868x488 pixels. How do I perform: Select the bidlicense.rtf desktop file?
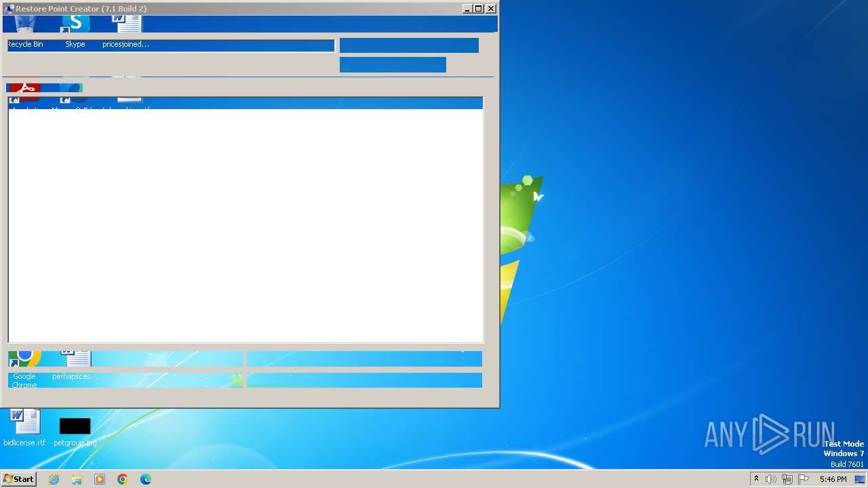coord(24,428)
